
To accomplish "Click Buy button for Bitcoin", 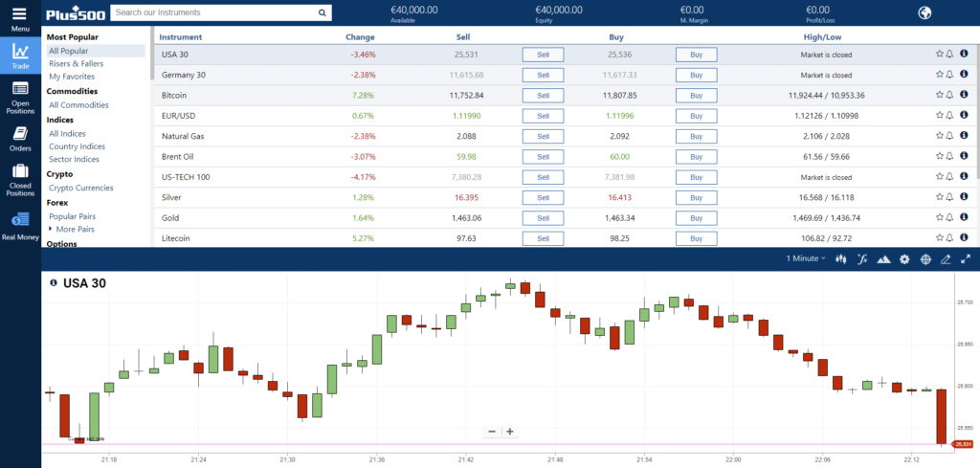I will pyautogui.click(x=697, y=96).
